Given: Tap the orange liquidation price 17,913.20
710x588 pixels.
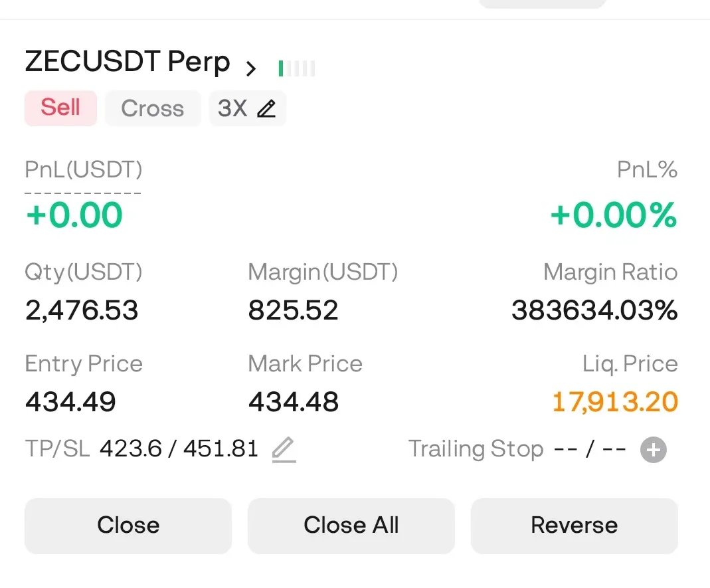Looking at the screenshot, I should pyautogui.click(x=615, y=402).
